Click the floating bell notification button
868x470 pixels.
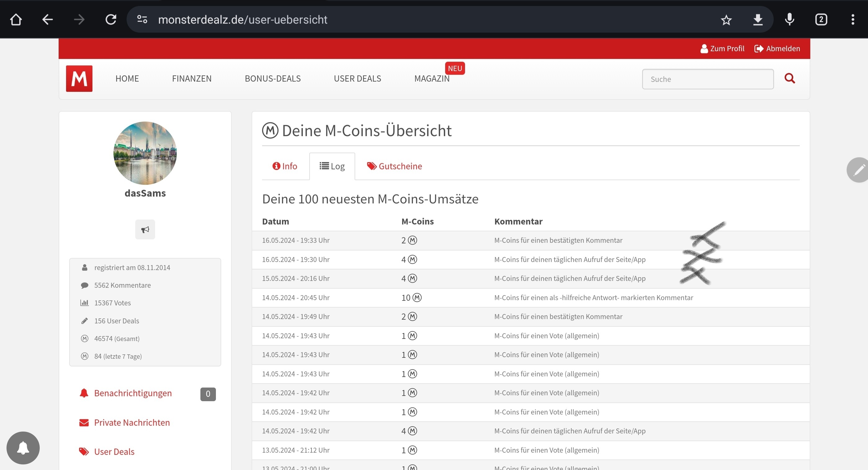23,448
